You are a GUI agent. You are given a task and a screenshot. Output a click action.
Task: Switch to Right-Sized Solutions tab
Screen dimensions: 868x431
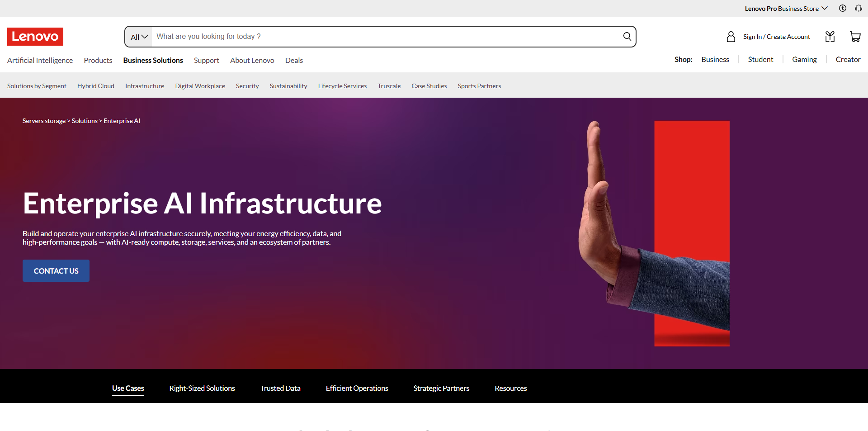(202, 388)
